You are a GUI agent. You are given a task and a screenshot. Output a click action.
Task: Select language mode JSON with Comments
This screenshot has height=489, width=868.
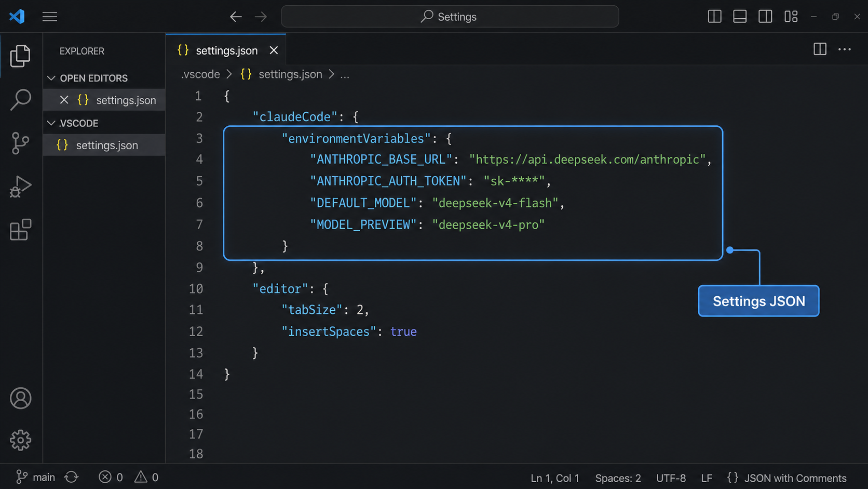pyautogui.click(x=787, y=478)
